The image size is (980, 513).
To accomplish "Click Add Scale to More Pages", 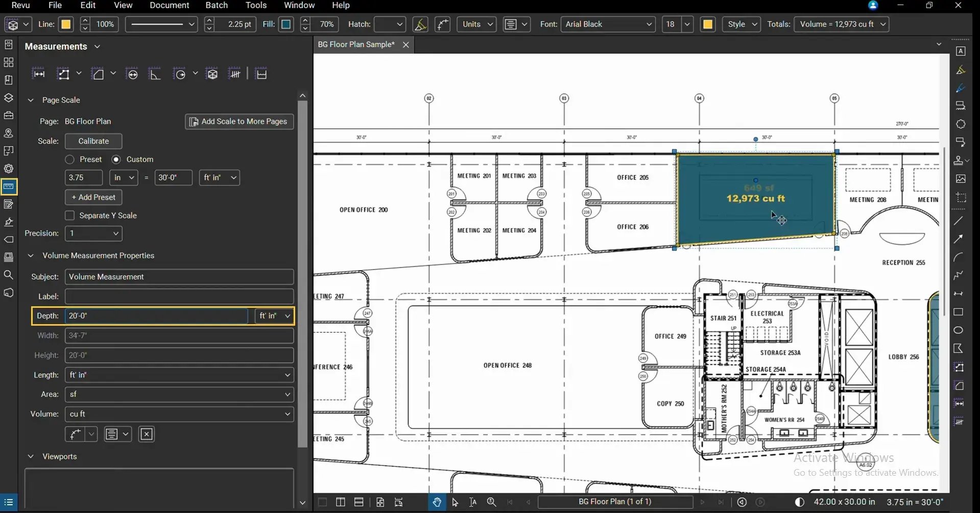I will (239, 121).
